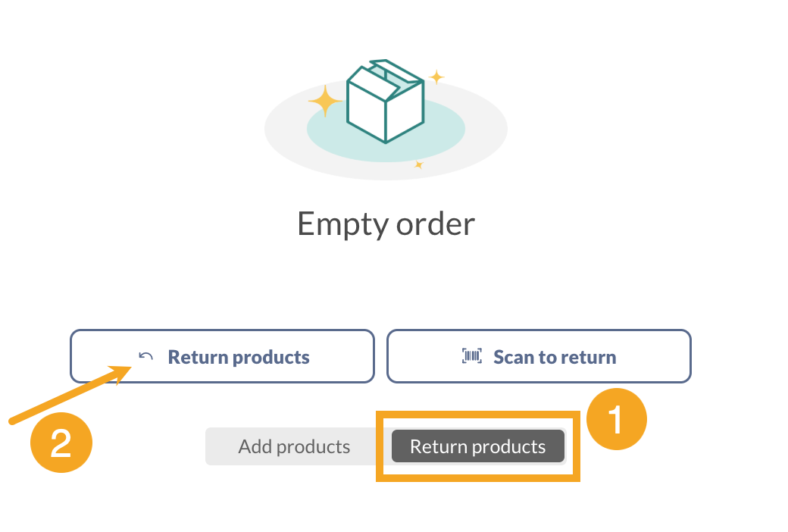Click the Return products outlined button

(x=222, y=356)
